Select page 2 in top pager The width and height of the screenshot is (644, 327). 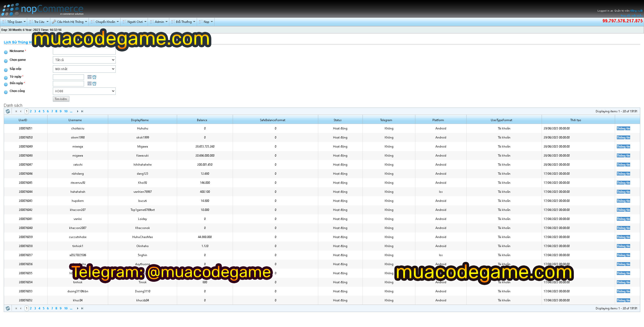31,111
